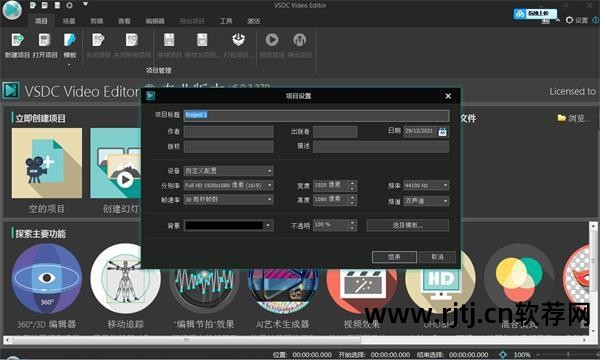
Task: Click the project title field containing Project 1
Action: point(316,115)
